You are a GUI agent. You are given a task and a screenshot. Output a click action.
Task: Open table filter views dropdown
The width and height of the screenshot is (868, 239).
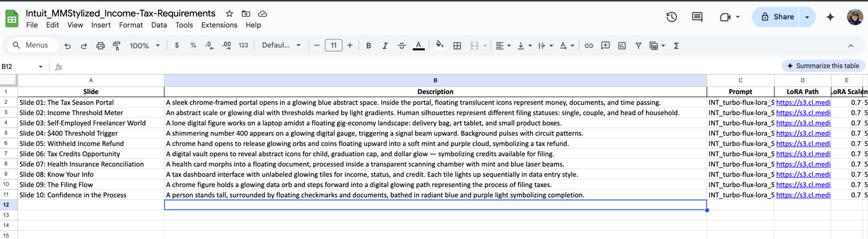click(x=657, y=46)
